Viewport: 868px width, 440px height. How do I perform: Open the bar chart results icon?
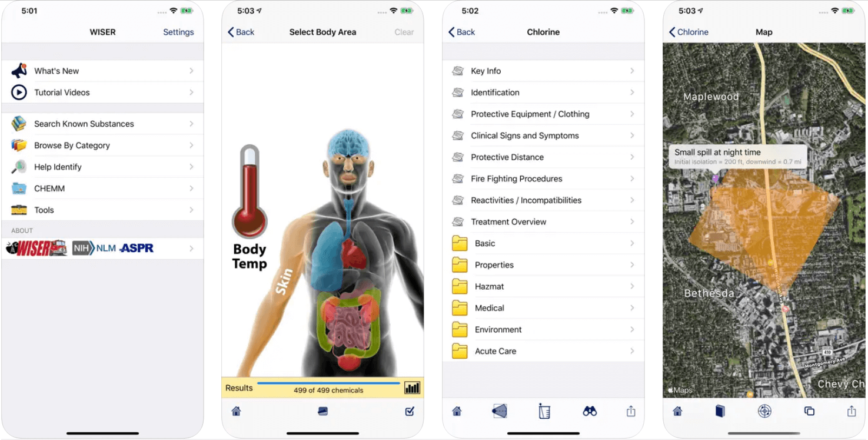pyautogui.click(x=412, y=388)
